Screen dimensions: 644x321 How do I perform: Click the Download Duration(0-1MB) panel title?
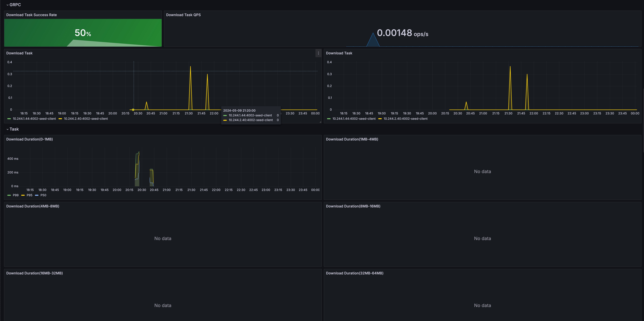click(x=30, y=139)
